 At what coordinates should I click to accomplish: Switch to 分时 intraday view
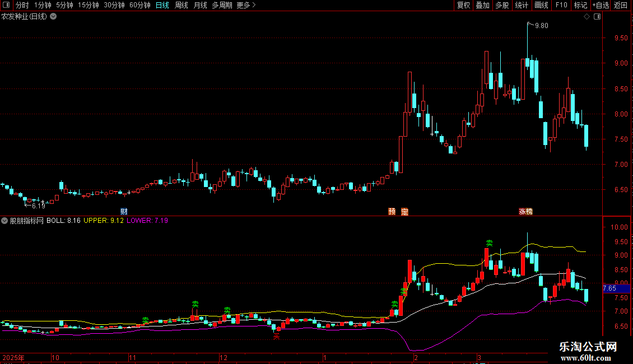coord(22,5)
